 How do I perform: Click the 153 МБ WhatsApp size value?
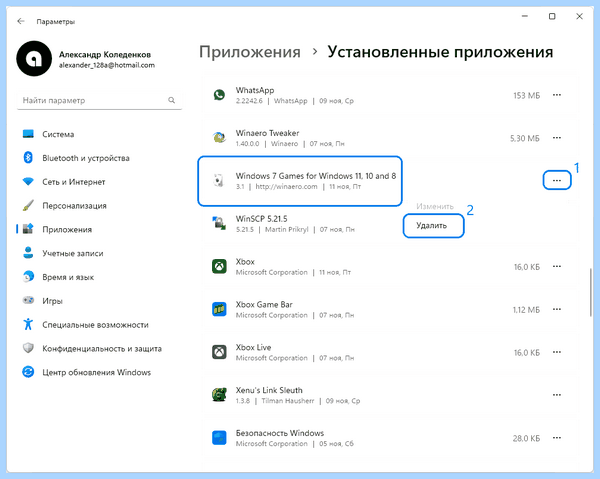[527, 95]
